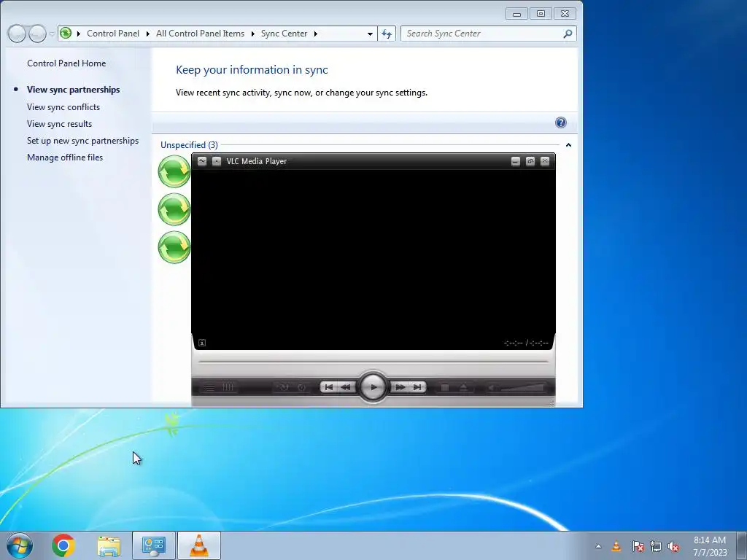The width and height of the screenshot is (747, 560).
Task: Launch Google Chrome from the taskbar
Action: [x=63, y=545]
